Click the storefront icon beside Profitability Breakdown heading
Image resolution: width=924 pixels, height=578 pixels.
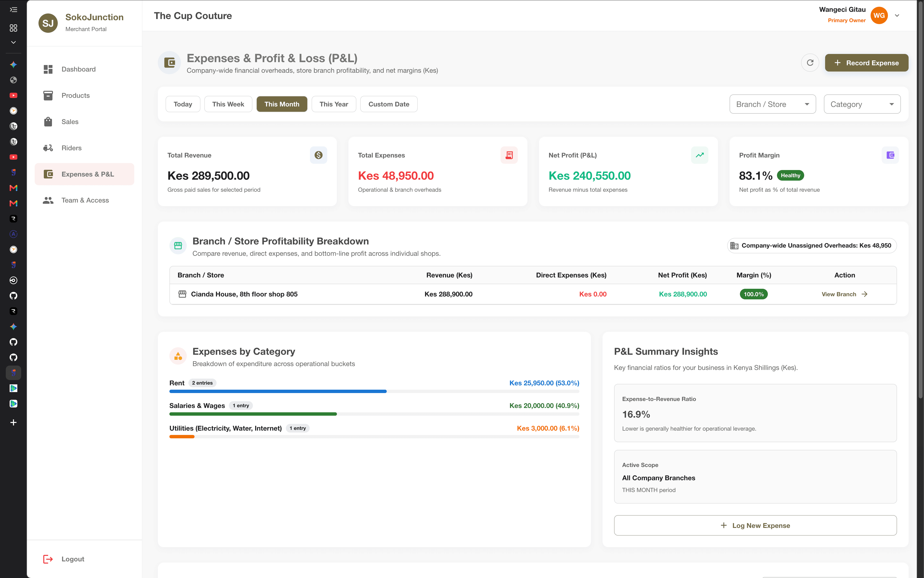pyautogui.click(x=178, y=246)
